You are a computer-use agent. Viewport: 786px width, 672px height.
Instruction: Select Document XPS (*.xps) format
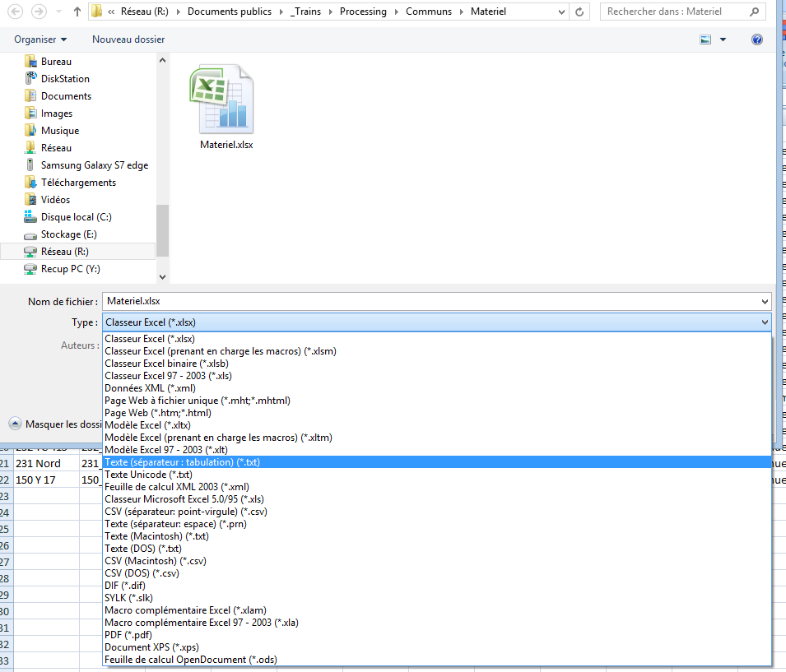(436, 647)
